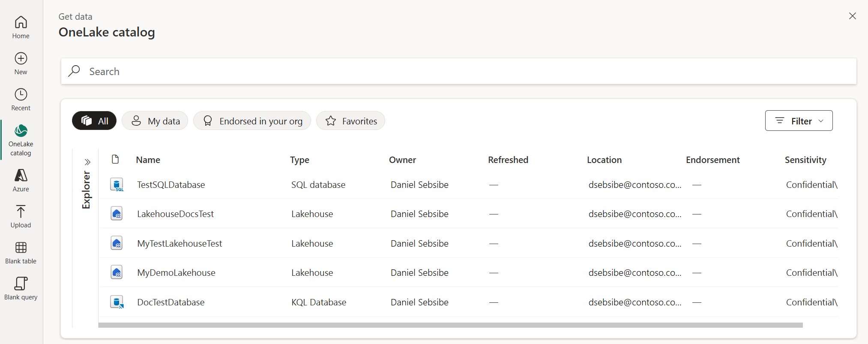Viewport: 868px width, 344px height.
Task: Toggle the My data filter pill
Action: pyautogui.click(x=155, y=121)
